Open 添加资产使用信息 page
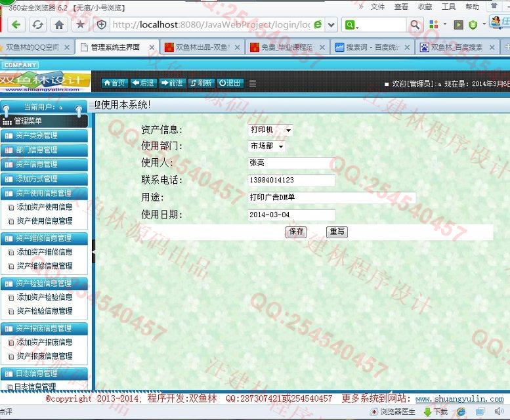Screen dimensions: 510x420 click(x=44, y=207)
